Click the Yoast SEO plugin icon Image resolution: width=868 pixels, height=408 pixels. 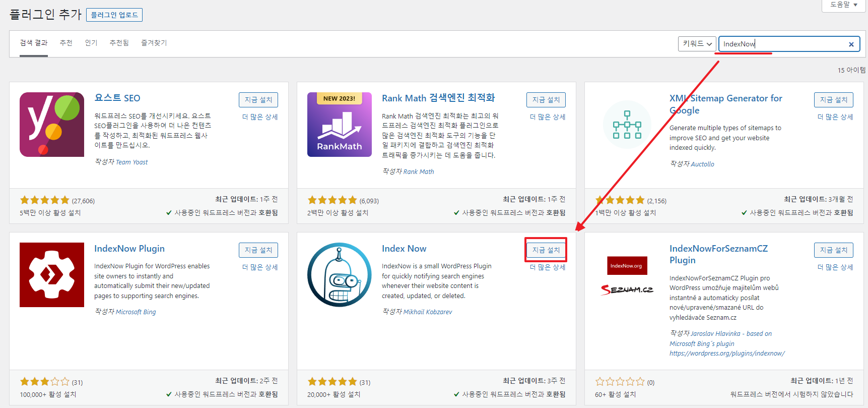[x=52, y=125]
